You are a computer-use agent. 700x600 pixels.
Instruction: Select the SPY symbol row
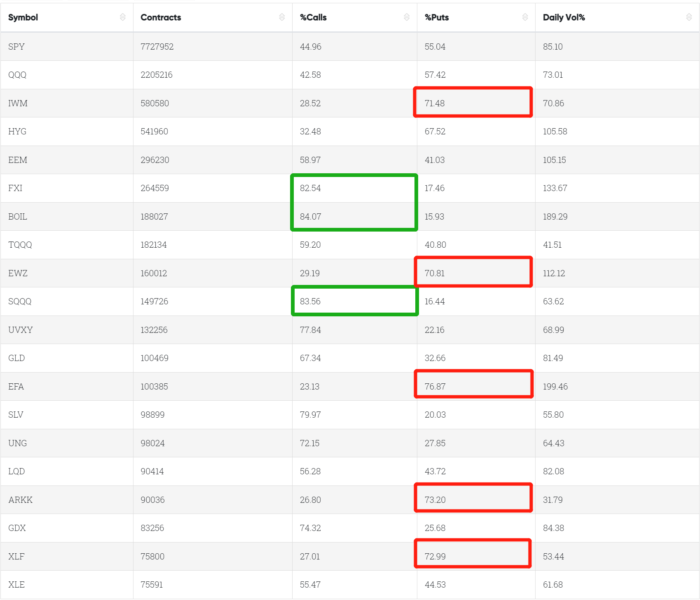click(350, 46)
